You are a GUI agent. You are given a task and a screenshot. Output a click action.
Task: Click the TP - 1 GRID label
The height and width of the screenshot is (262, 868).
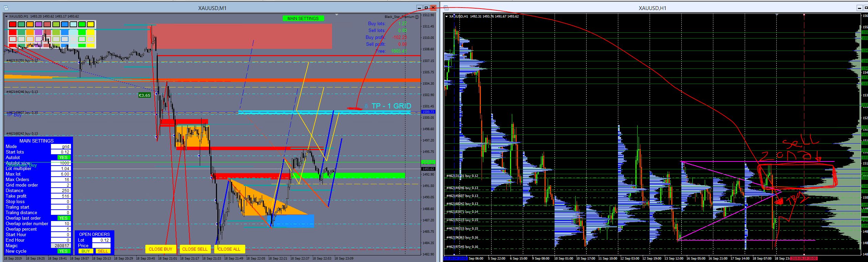(x=391, y=106)
